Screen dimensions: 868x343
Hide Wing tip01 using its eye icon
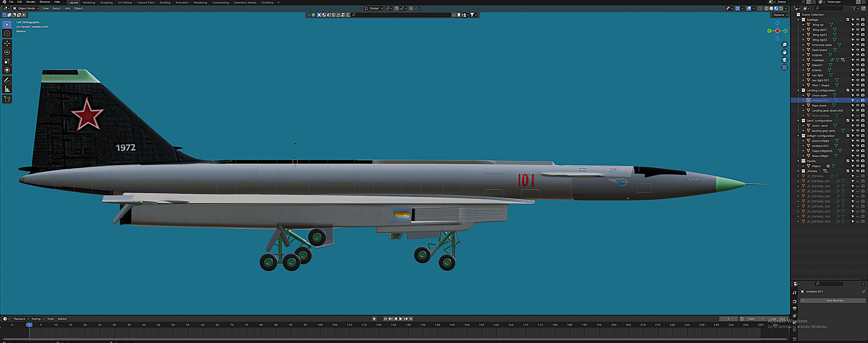858,30
